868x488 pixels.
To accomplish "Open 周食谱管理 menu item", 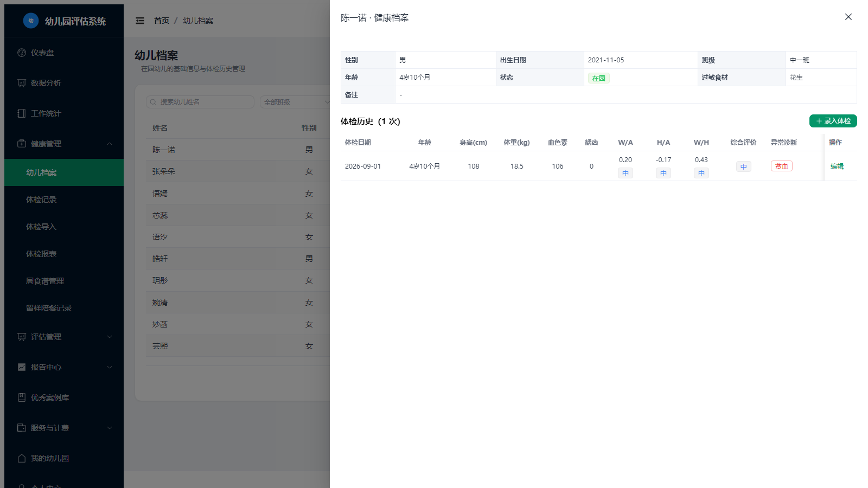I will click(x=64, y=281).
